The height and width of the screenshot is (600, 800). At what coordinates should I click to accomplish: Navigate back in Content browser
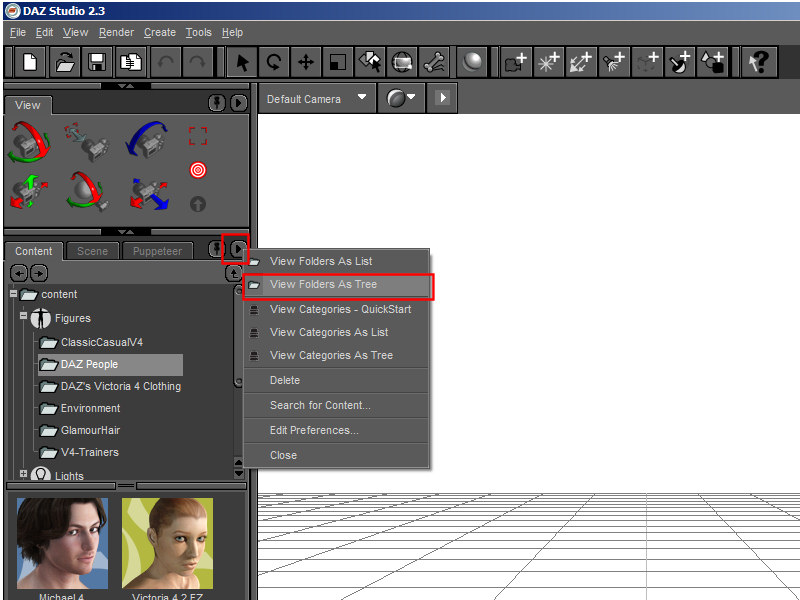19,273
